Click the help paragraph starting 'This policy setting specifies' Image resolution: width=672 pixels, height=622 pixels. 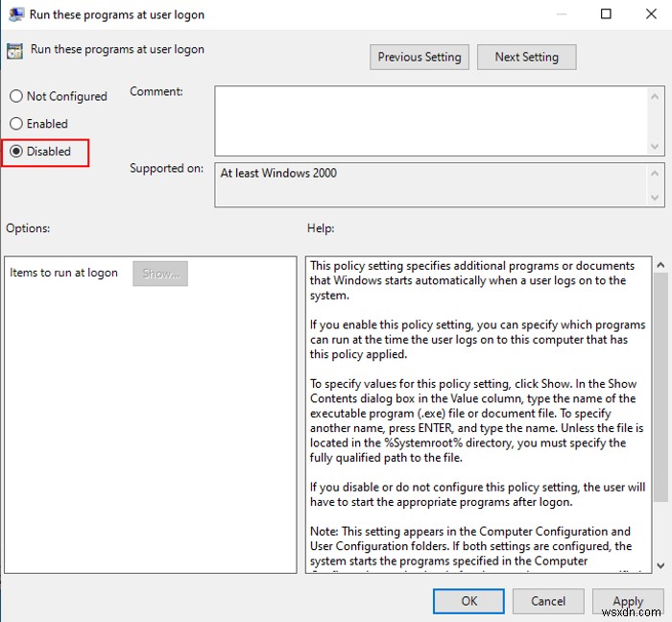472,280
